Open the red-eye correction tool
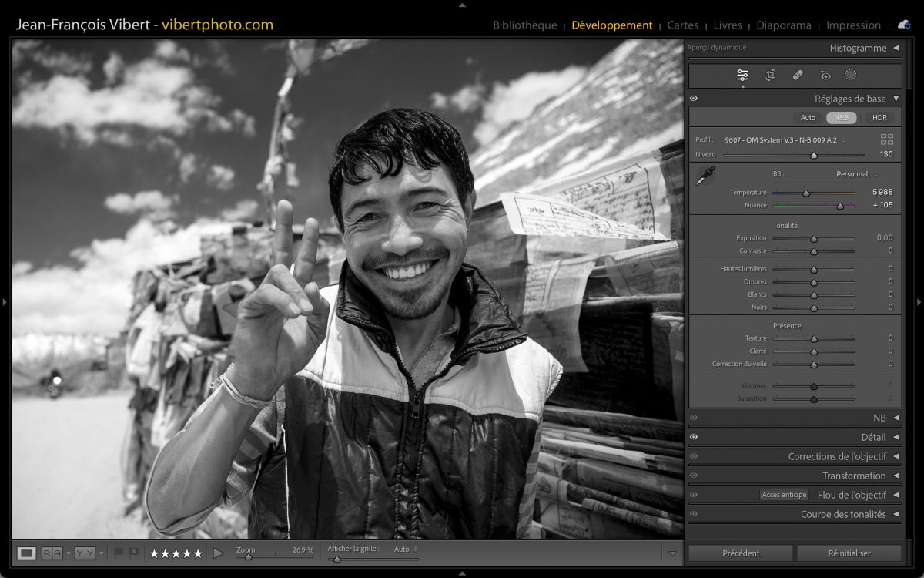The height and width of the screenshot is (578, 924). (x=825, y=75)
